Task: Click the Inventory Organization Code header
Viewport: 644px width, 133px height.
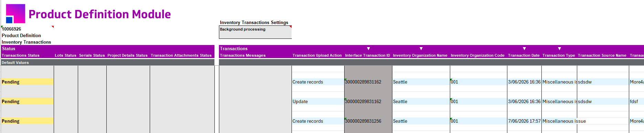Action: point(477,55)
